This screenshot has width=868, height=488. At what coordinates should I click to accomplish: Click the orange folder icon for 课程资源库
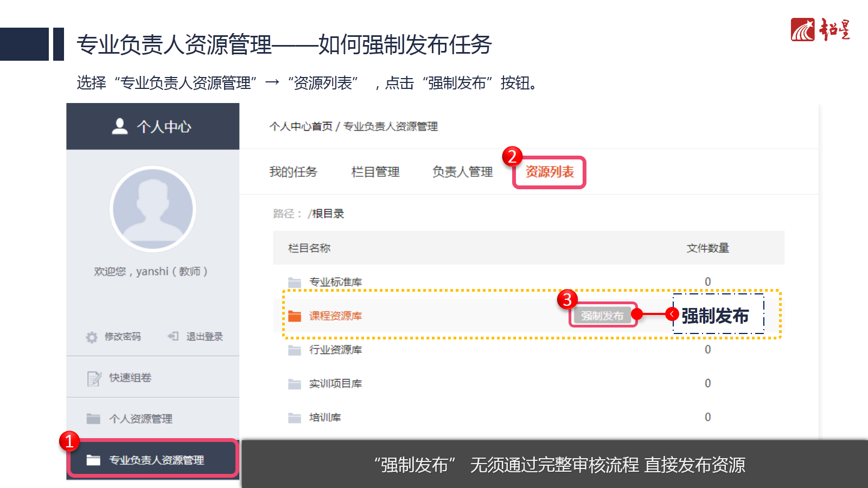point(295,316)
